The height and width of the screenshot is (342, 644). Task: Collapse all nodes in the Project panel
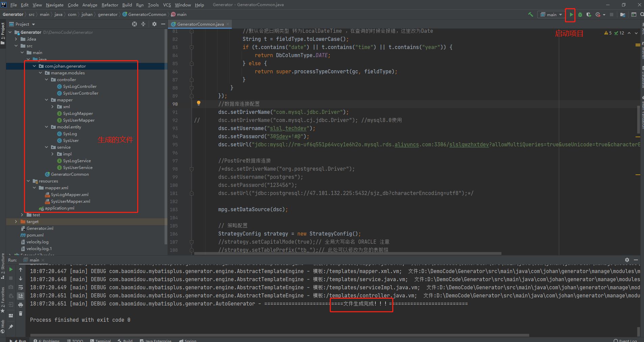[143, 24]
